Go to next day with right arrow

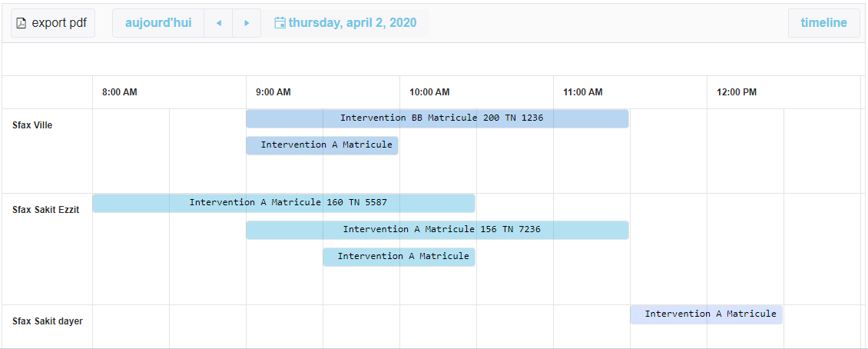247,23
